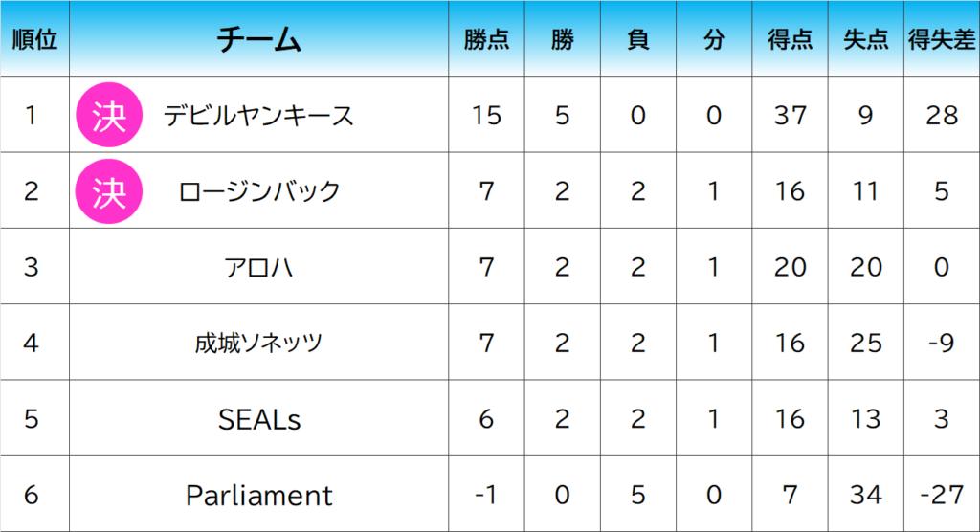Click the -27 goal difference cell

click(942, 496)
